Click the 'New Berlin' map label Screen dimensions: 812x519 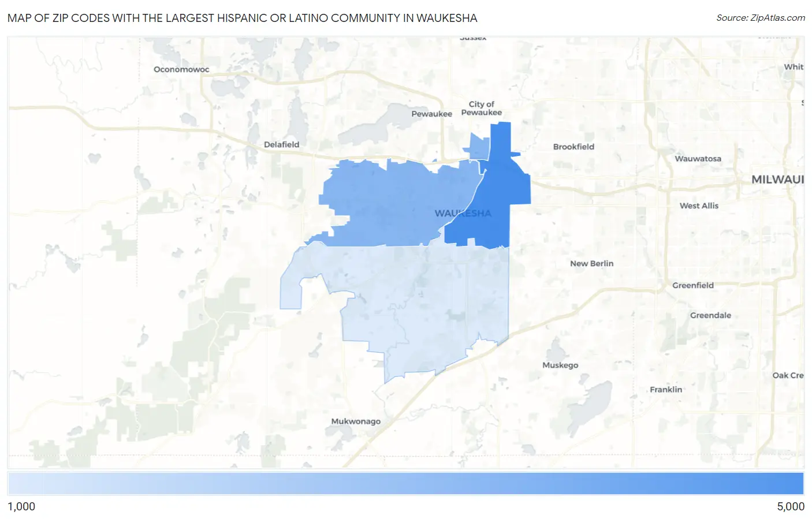(x=591, y=263)
